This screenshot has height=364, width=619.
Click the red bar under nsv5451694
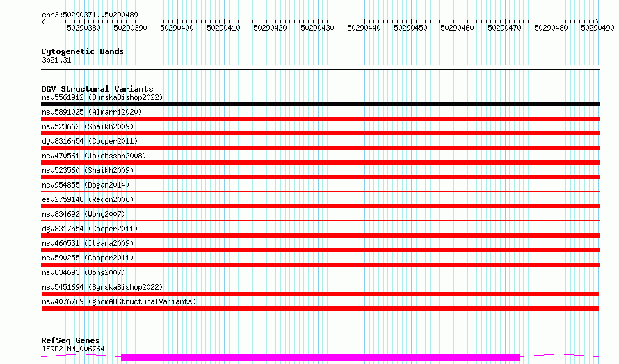pyautogui.click(x=320, y=294)
